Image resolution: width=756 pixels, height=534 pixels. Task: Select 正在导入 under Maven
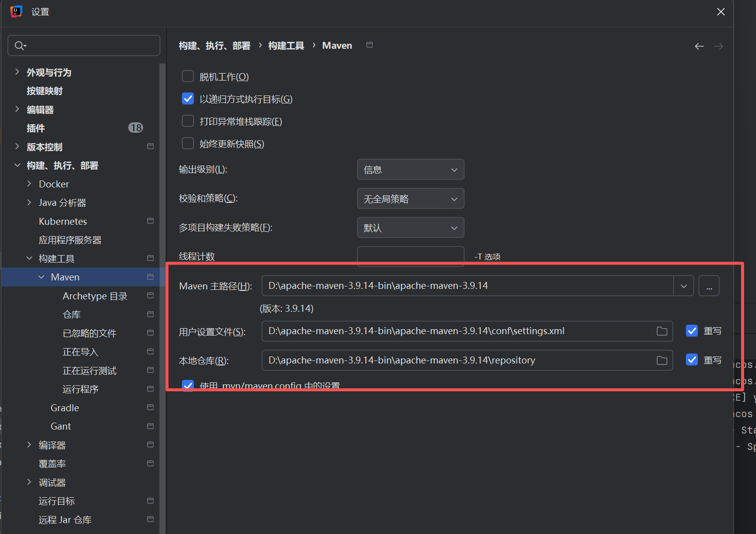(x=81, y=352)
